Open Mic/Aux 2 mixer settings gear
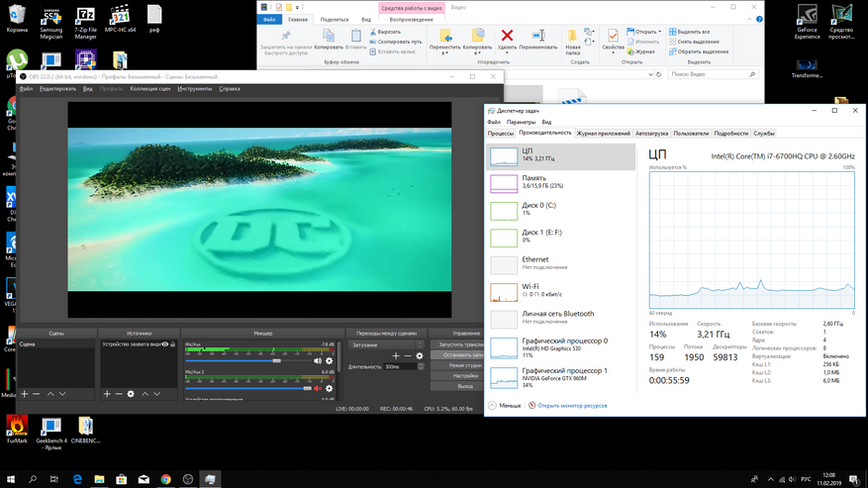 click(329, 388)
